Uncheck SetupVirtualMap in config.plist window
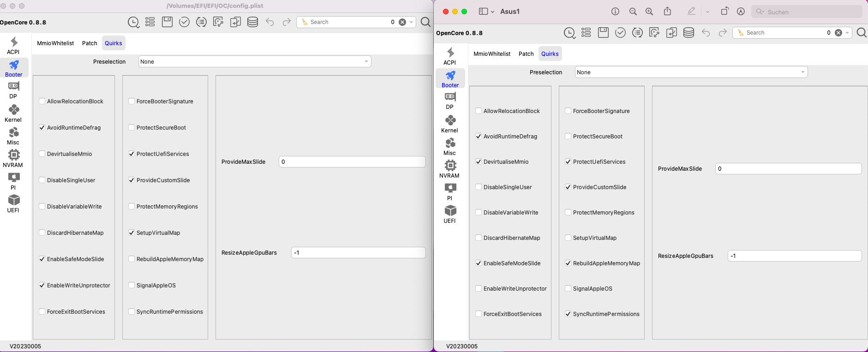The image size is (868, 352). pyautogui.click(x=132, y=233)
